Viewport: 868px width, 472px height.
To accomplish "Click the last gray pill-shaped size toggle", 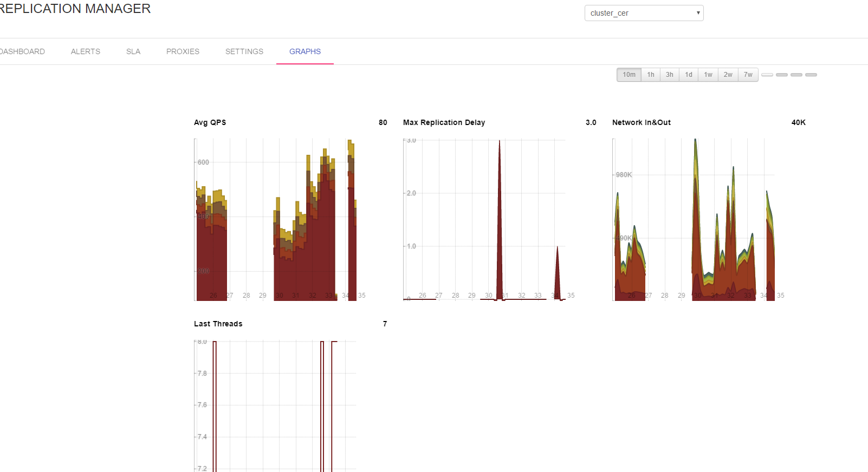I will coord(811,75).
